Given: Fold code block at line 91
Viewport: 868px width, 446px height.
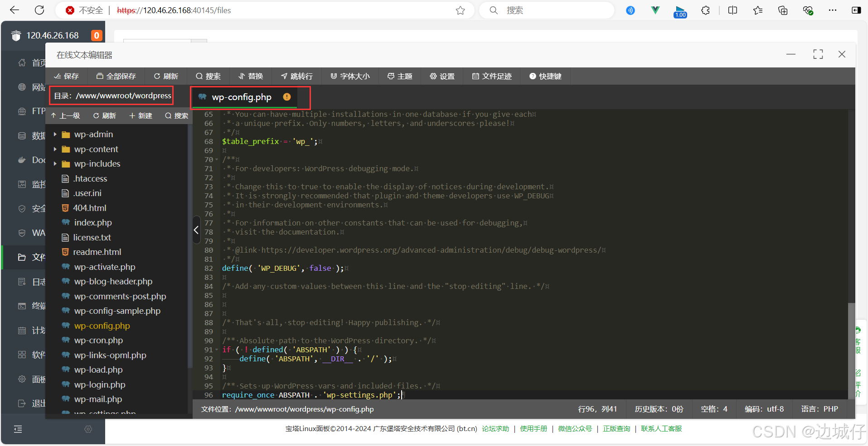Looking at the screenshot, I should point(217,350).
